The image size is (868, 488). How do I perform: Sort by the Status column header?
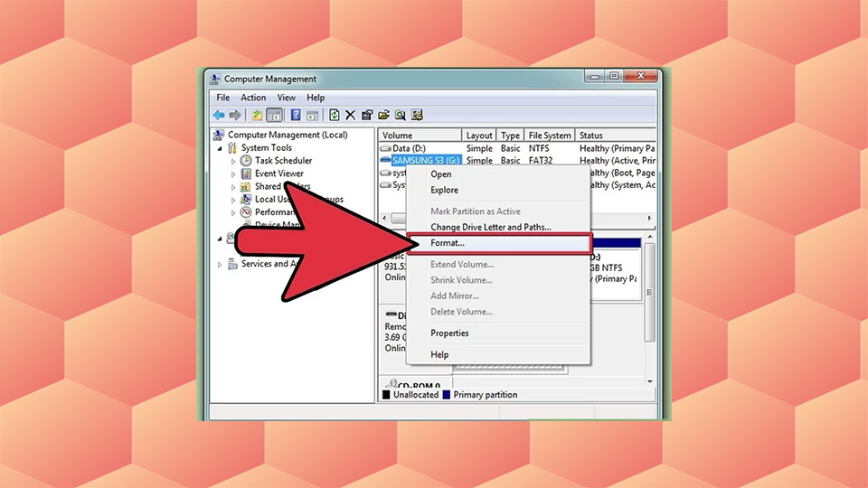point(616,135)
